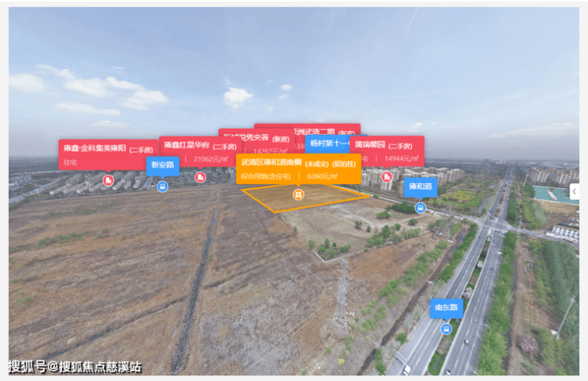
Task: Click the blue transit marker under 雍和道
Action: pyautogui.click(x=420, y=207)
